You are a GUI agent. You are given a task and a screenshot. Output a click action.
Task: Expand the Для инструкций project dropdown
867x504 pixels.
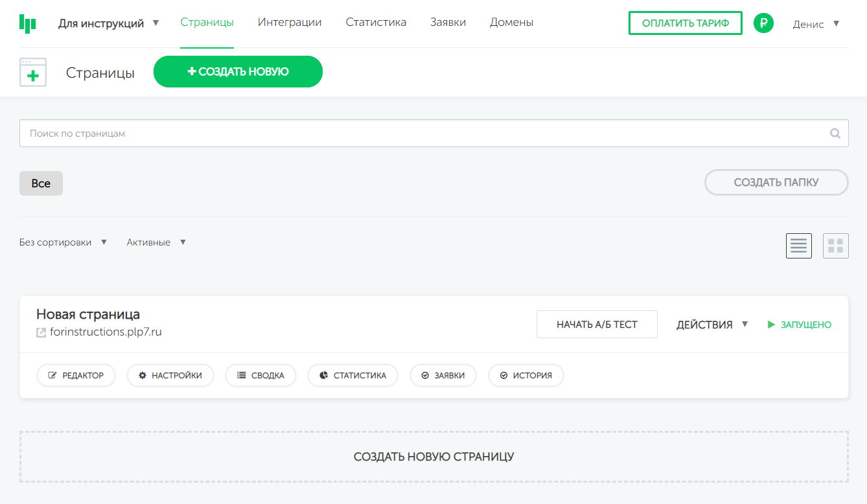[x=108, y=23]
